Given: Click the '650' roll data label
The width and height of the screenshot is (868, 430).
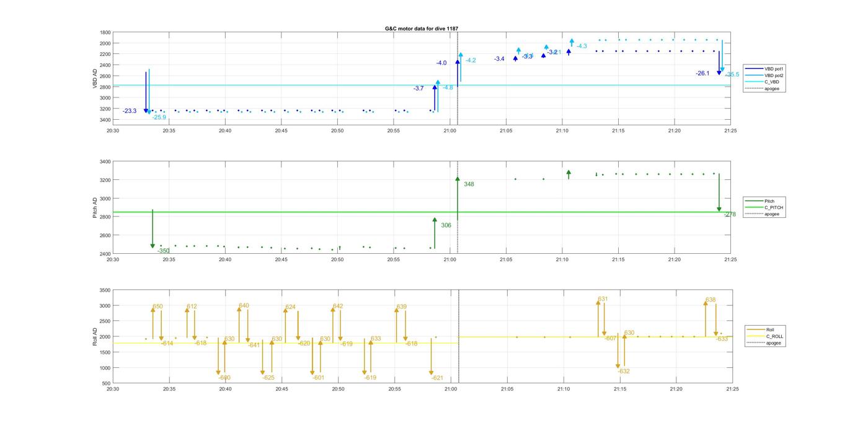Looking at the screenshot, I should coord(157,307).
